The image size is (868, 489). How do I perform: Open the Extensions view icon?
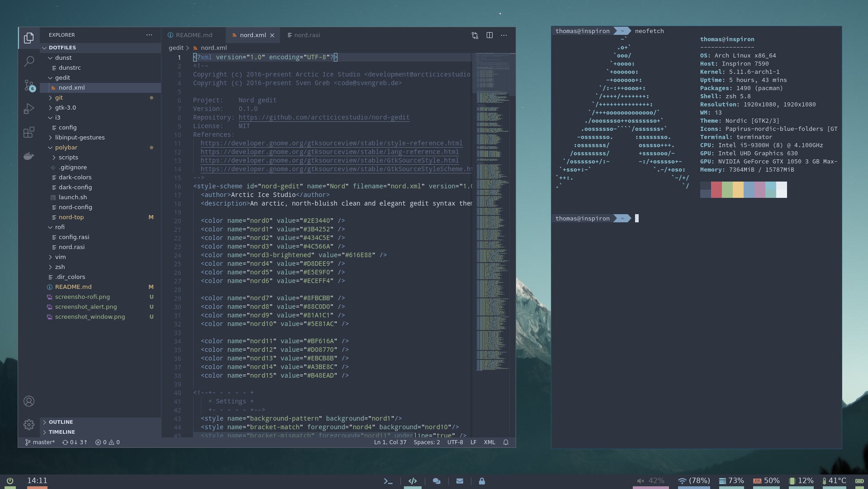point(29,132)
